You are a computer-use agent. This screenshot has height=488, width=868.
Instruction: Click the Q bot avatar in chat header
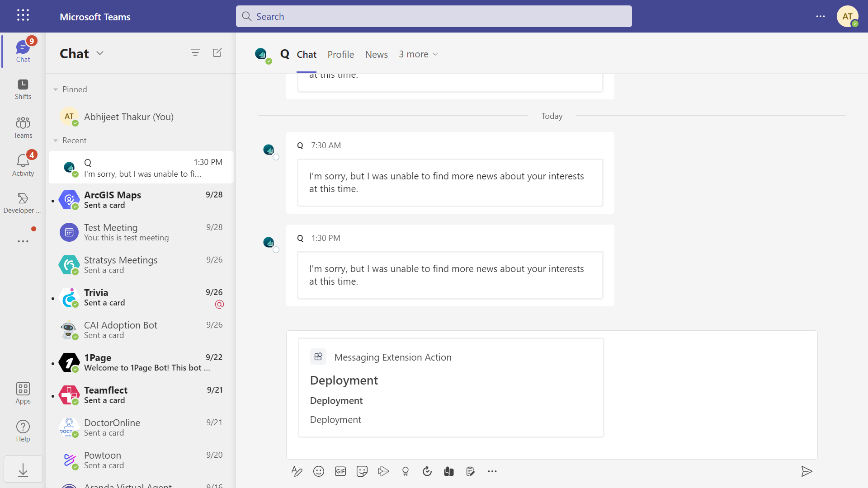click(262, 55)
